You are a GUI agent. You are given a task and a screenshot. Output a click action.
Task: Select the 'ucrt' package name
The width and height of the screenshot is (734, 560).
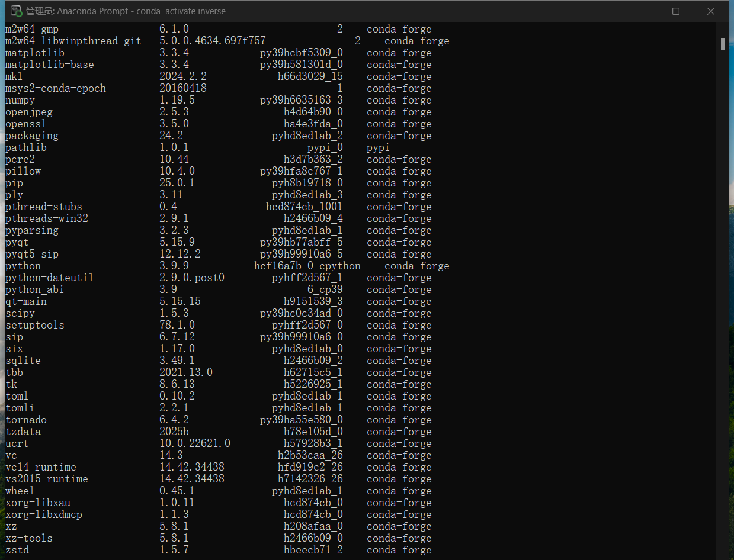pos(17,443)
